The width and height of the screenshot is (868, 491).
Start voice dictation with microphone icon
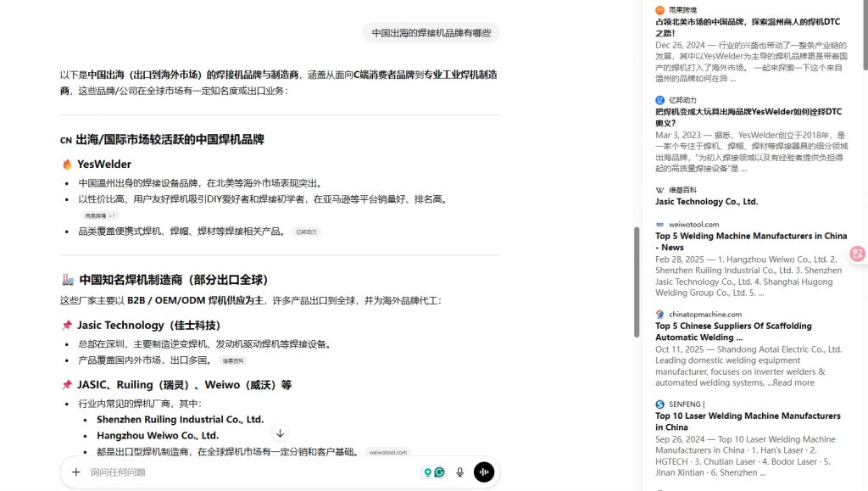coord(460,472)
